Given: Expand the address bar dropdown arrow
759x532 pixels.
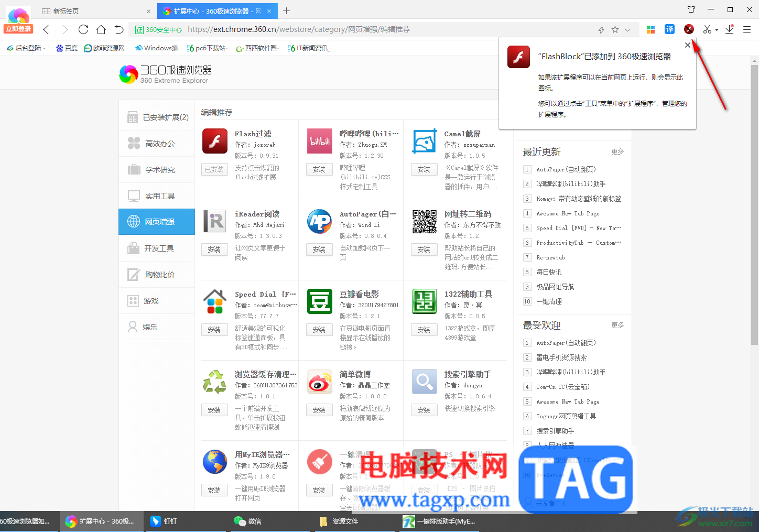Looking at the screenshot, I should tap(627, 30).
